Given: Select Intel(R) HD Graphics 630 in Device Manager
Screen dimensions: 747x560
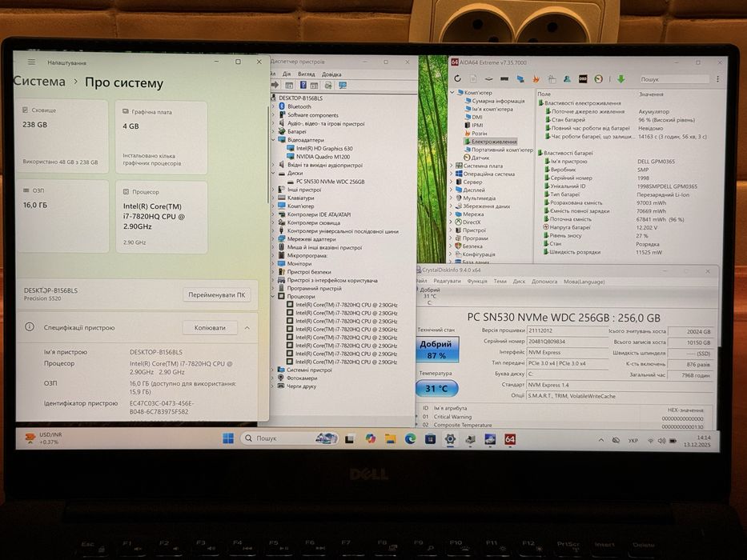Looking at the screenshot, I should [x=319, y=149].
